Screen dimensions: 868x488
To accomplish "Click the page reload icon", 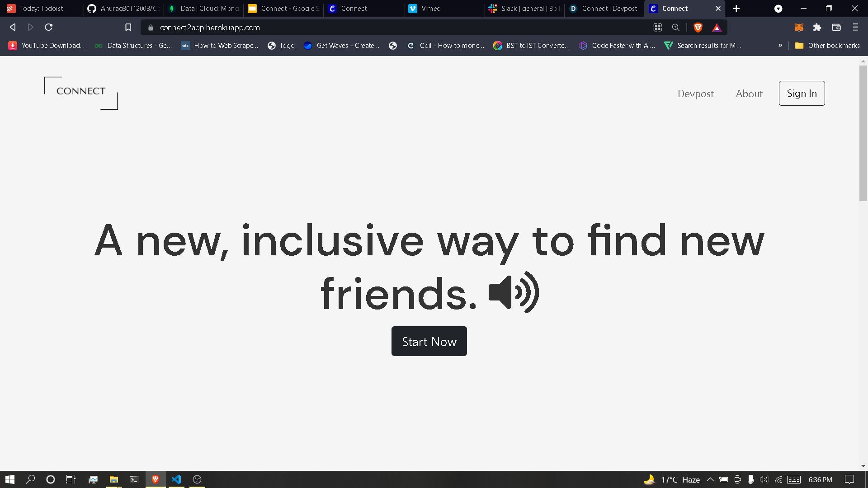I will (49, 28).
